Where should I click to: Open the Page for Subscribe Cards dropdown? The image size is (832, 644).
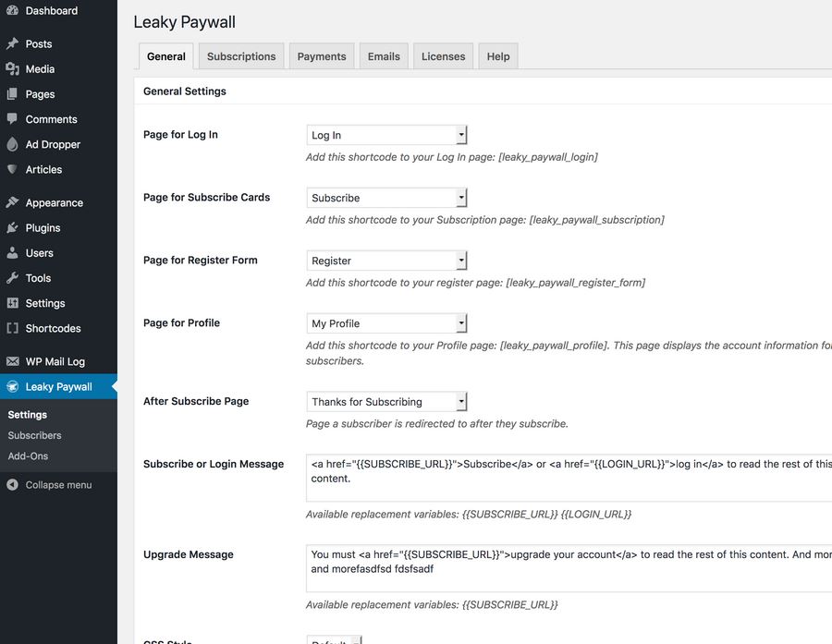click(386, 198)
